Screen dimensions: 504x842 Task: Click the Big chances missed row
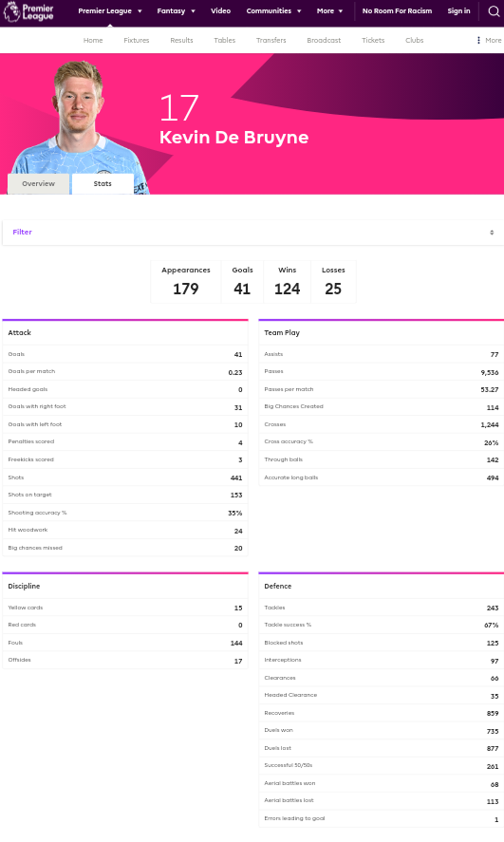(125, 548)
